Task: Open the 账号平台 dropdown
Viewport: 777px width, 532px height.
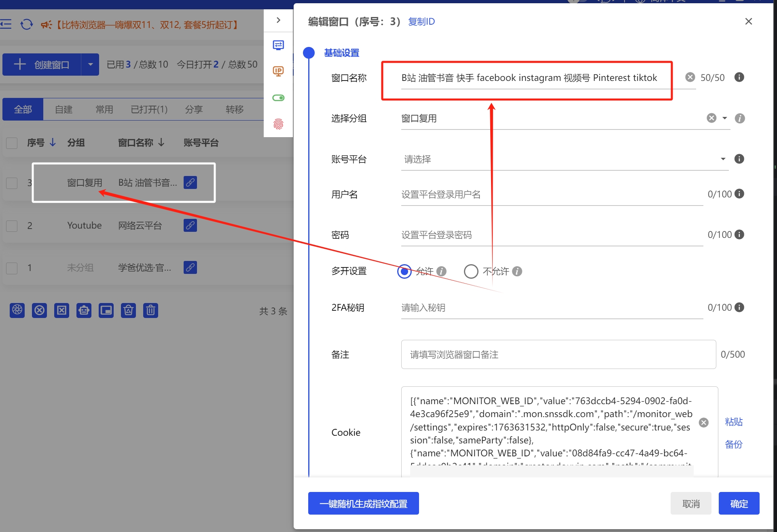Action: (723, 159)
